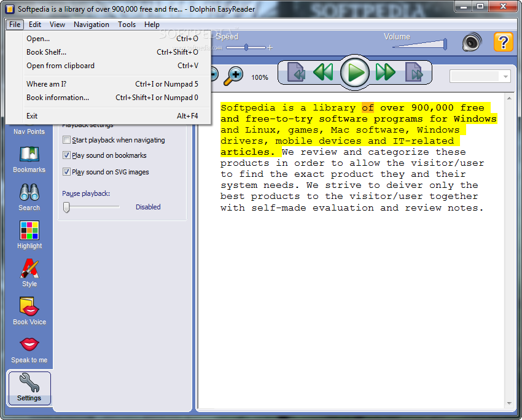
Task: Click the document scrollbar up arrow
Action: (509, 98)
